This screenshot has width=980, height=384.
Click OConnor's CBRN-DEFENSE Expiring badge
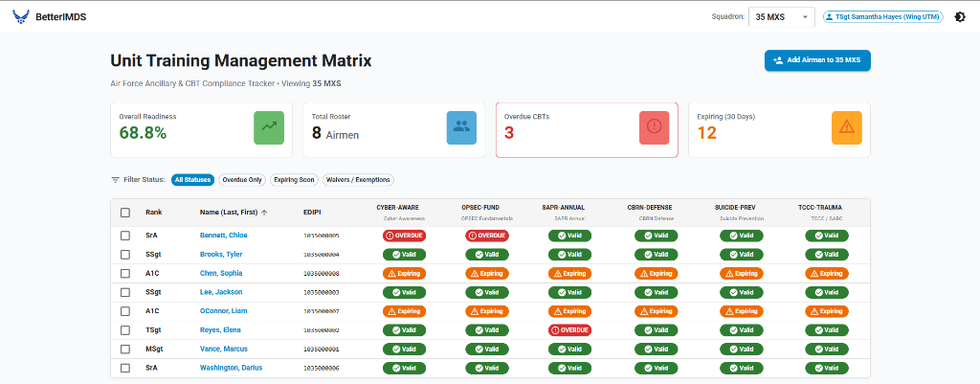tap(657, 311)
